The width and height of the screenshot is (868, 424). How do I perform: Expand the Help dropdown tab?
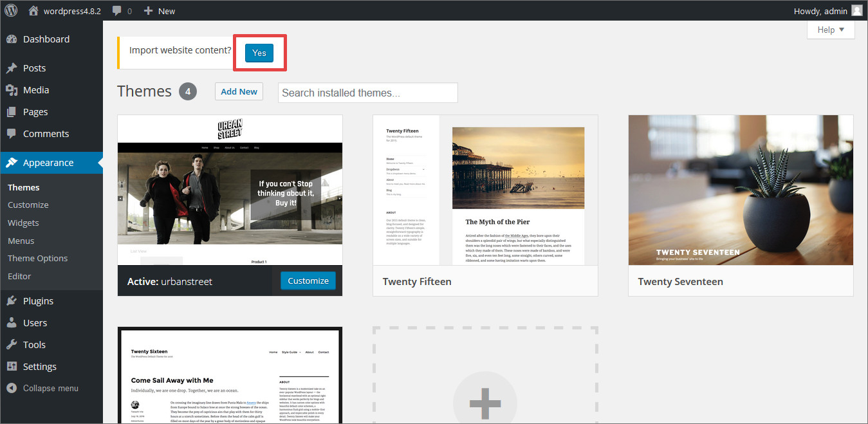click(x=831, y=30)
